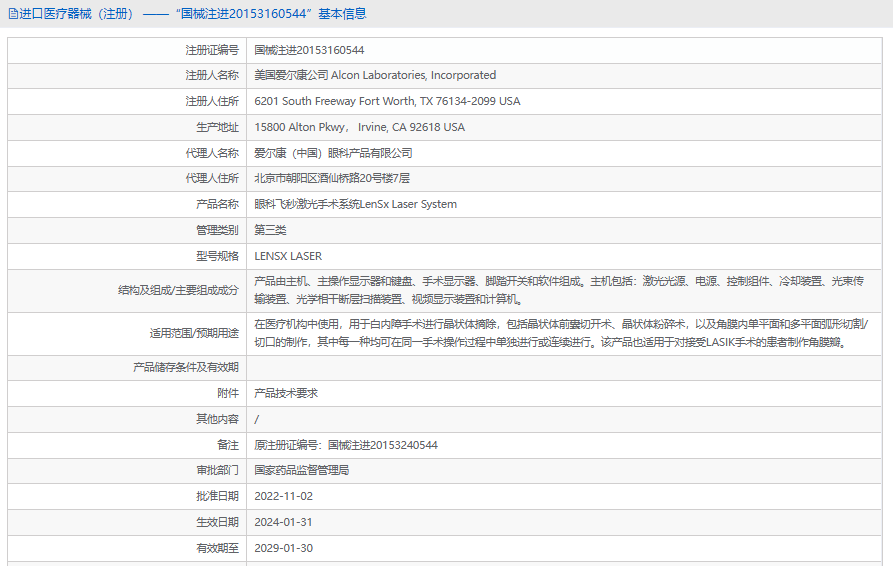
Task: Click the header title 进口医疗器械（注册）基本信息
Action: tap(192, 14)
